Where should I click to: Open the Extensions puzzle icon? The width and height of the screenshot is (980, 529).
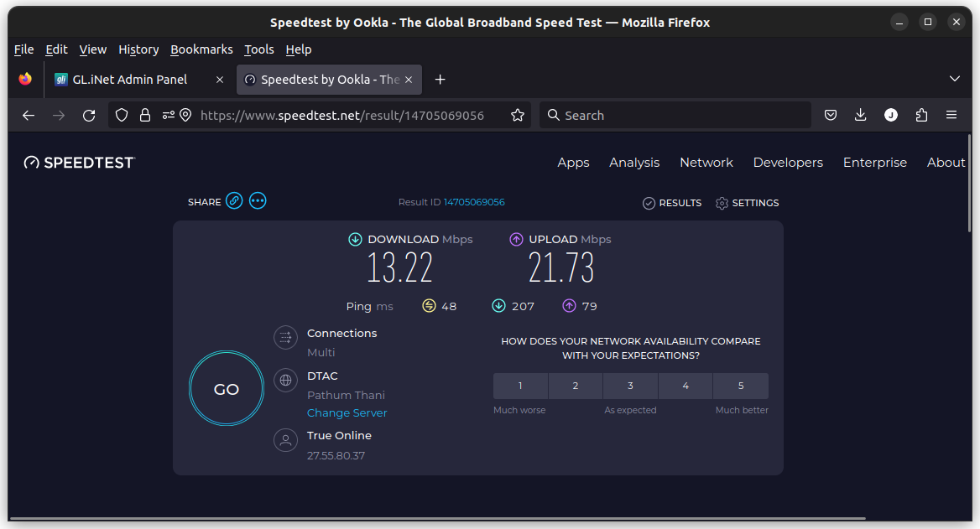click(x=921, y=116)
